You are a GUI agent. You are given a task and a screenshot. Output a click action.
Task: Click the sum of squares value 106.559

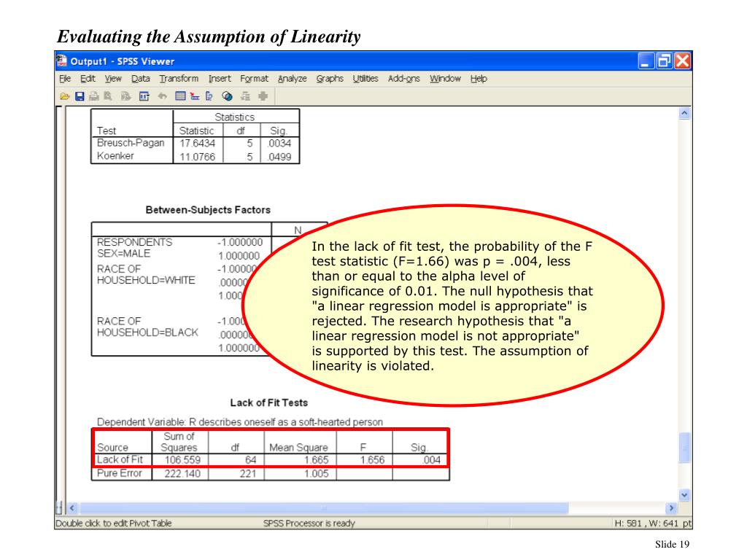click(x=182, y=460)
